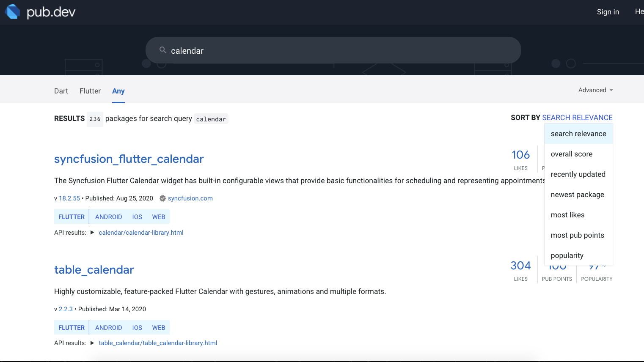Screen dimensions: 644x362
Task: Choose 'overall score' sort option
Action: pos(578,154)
